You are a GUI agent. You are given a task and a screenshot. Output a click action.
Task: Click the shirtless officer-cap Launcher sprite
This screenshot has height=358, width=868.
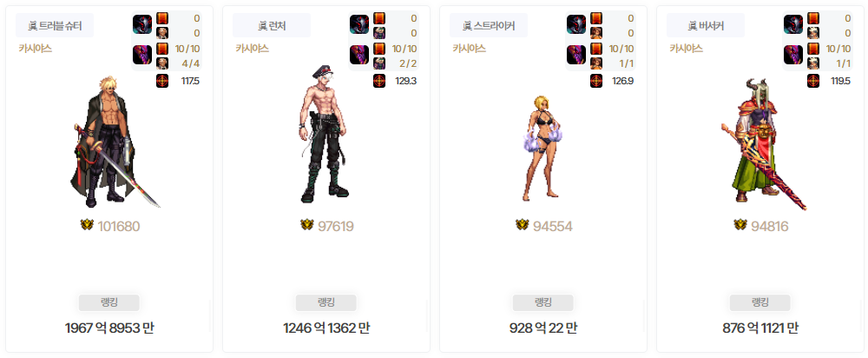pyautogui.click(x=325, y=133)
